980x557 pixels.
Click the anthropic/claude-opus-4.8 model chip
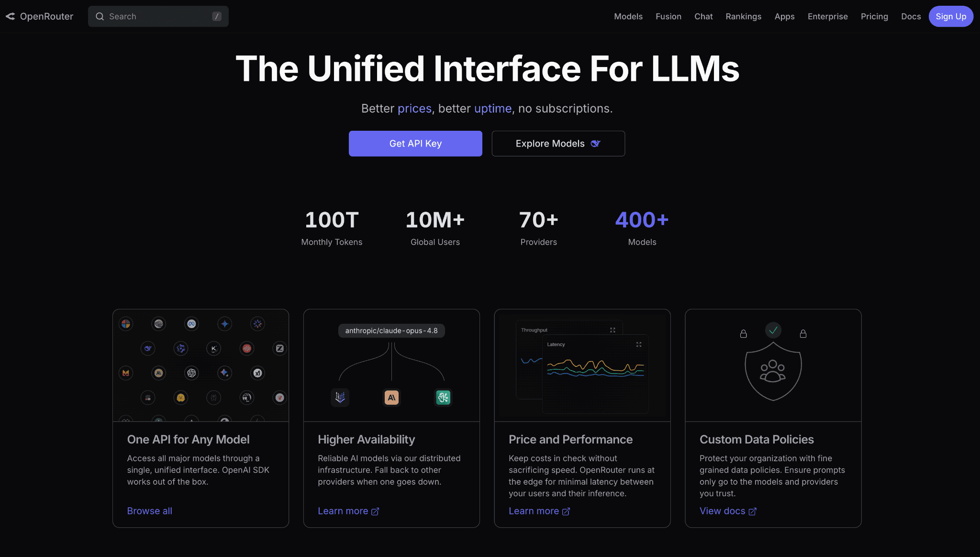click(391, 331)
